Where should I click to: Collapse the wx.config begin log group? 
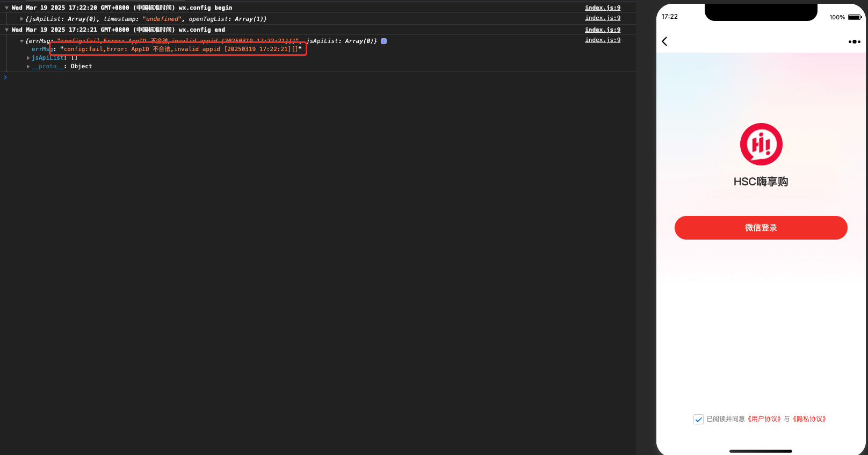pyautogui.click(x=6, y=8)
